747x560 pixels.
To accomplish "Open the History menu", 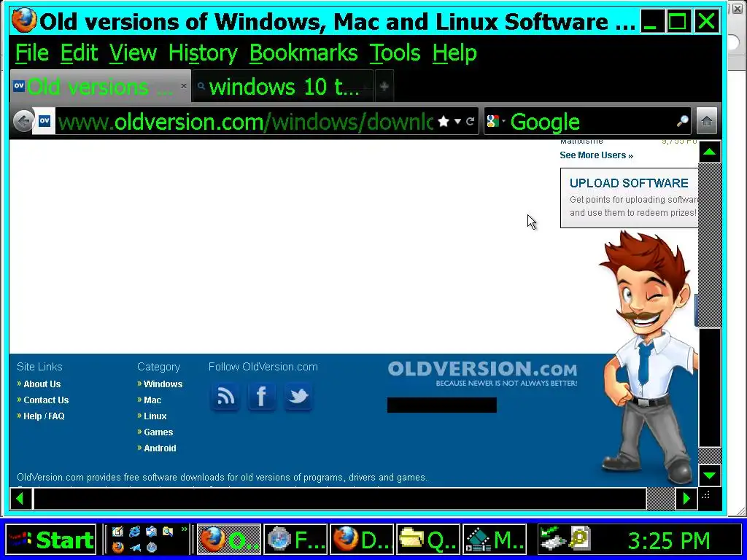I will [203, 52].
